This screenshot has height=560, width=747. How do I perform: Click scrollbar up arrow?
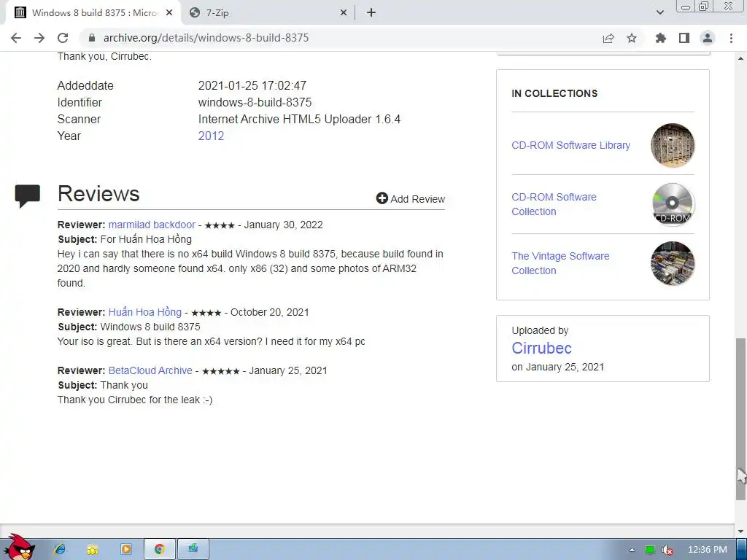pyautogui.click(x=741, y=58)
